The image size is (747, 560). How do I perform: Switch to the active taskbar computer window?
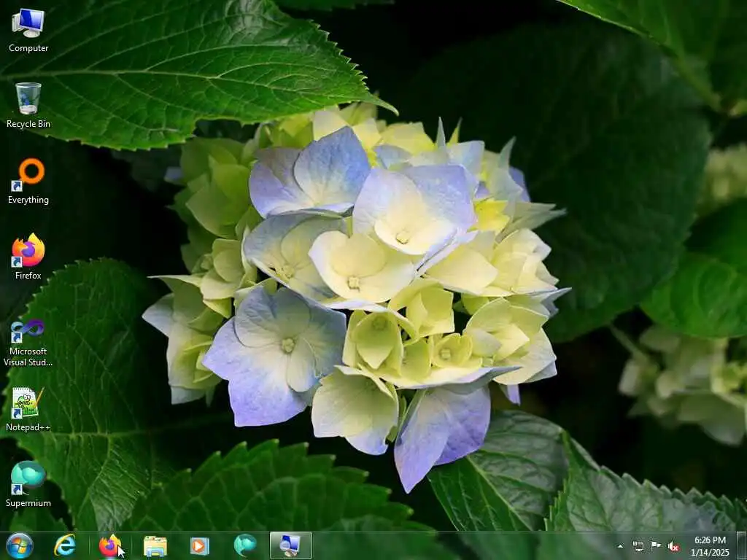(290, 545)
